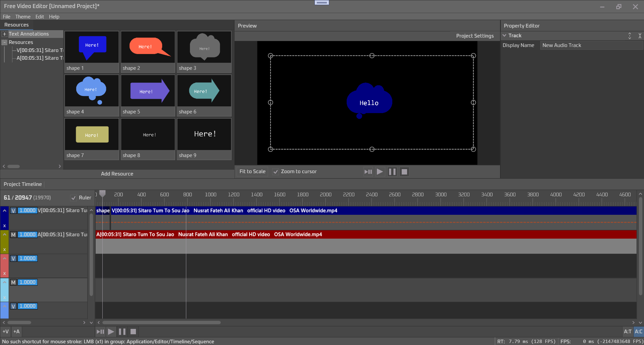Viewport: 644px width, 345px height.
Task: Click the timeline horizontal scrollbar
Action: (x=161, y=323)
